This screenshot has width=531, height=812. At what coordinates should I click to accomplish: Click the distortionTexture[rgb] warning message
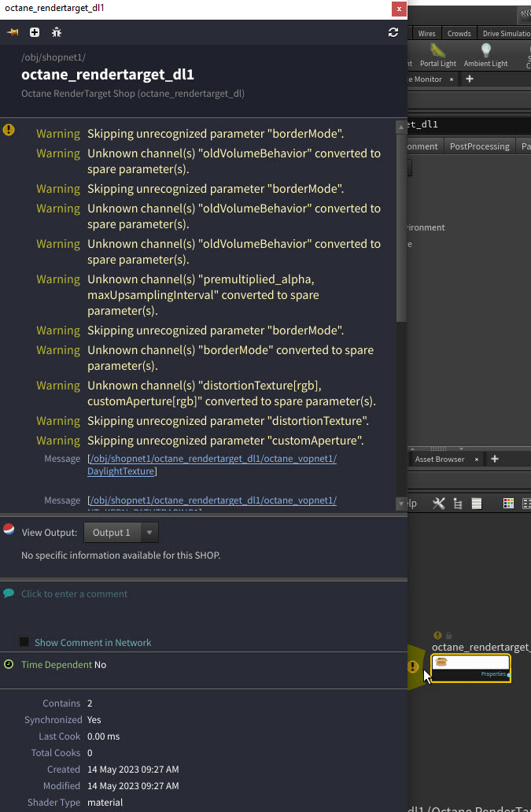click(x=231, y=393)
